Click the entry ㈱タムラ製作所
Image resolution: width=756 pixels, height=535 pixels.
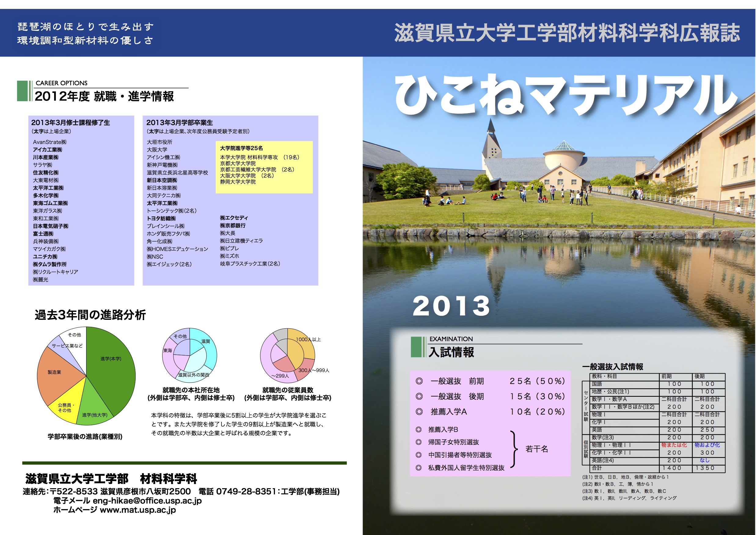(50, 264)
